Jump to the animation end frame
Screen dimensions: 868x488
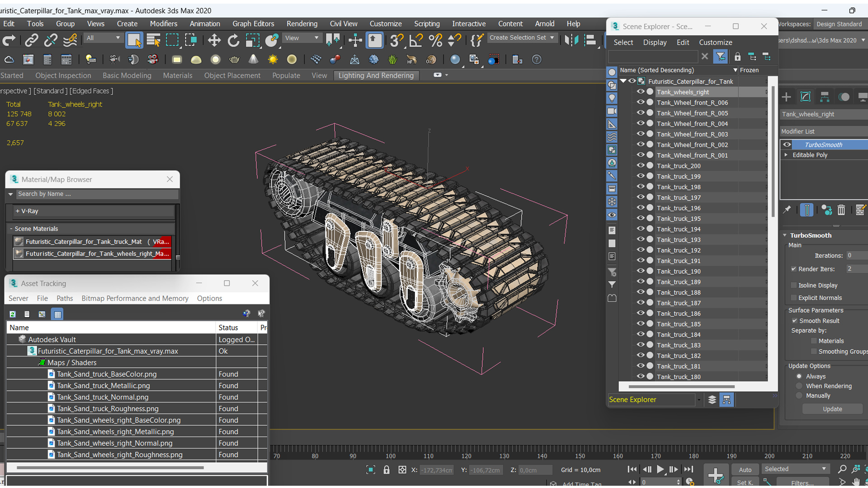click(x=689, y=469)
